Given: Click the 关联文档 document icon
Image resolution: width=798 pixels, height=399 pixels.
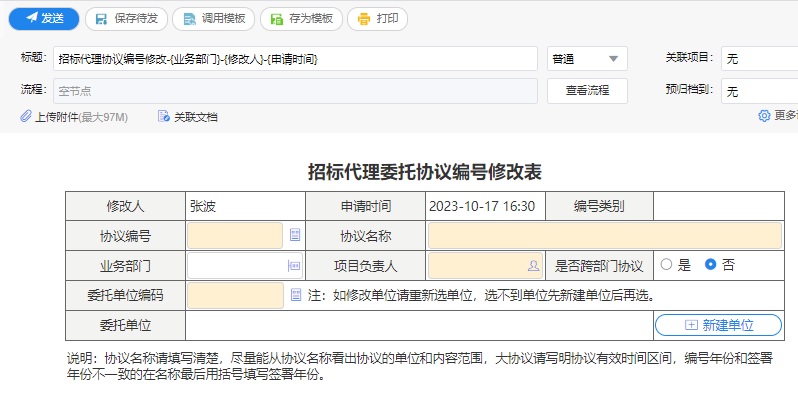Looking at the screenshot, I should click(163, 117).
